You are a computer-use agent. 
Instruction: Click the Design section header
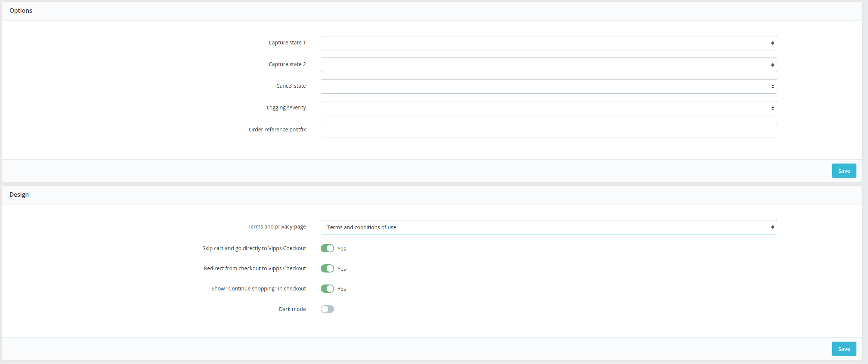pos(19,194)
